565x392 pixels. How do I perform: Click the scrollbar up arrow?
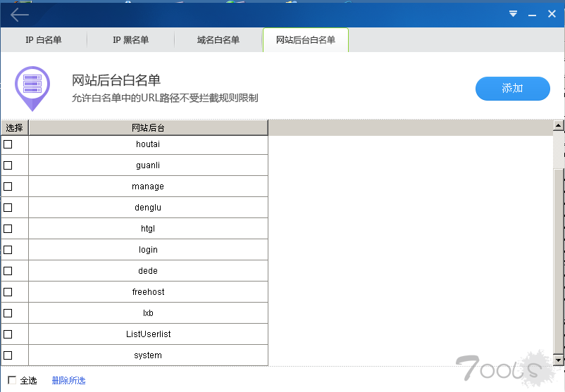[x=559, y=126]
